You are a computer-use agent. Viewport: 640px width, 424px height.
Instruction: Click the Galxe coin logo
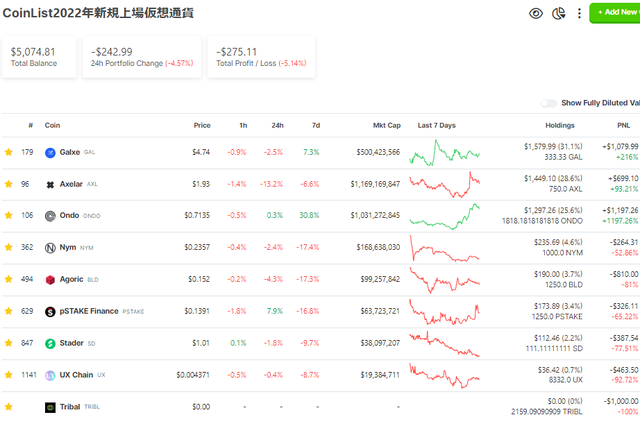[50, 153]
